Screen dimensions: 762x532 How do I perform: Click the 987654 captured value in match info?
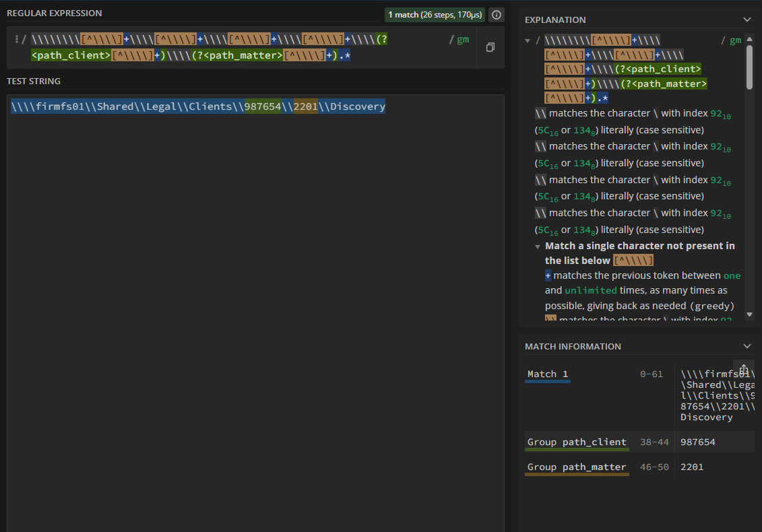click(697, 442)
